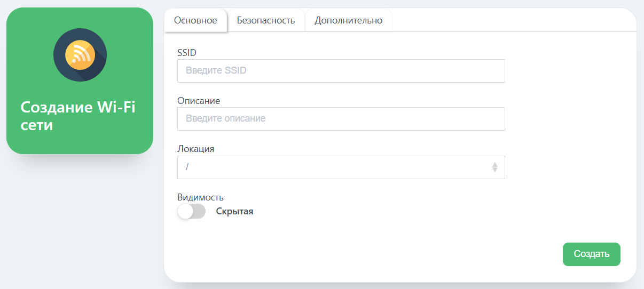Open the Дополнительно tab
Viewport: 644px width, 289px height.
348,20
